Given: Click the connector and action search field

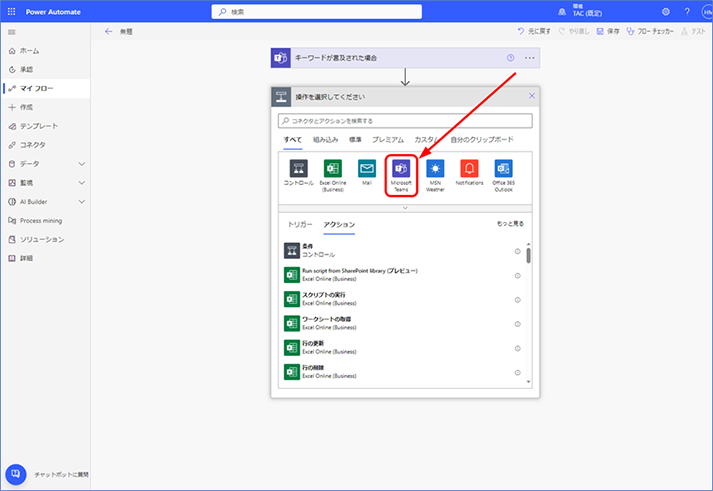Looking at the screenshot, I should pyautogui.click(x=405, y=121).
